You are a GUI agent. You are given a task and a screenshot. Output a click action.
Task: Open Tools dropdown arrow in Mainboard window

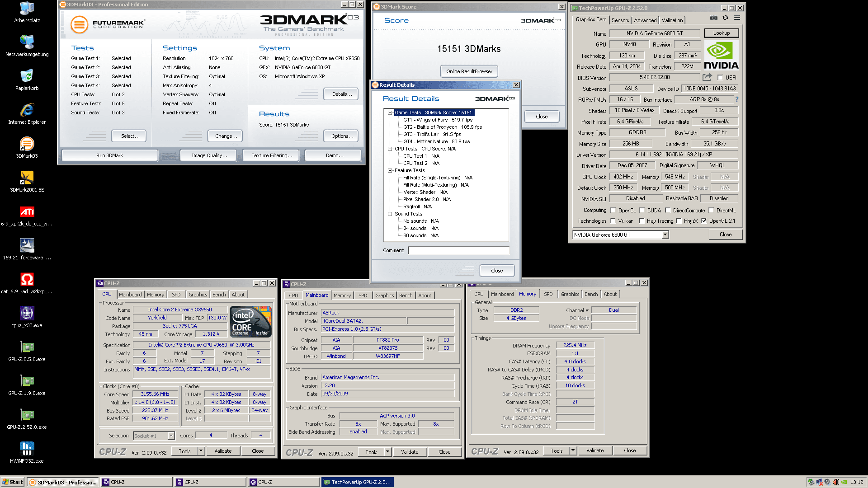coord(387,451)
